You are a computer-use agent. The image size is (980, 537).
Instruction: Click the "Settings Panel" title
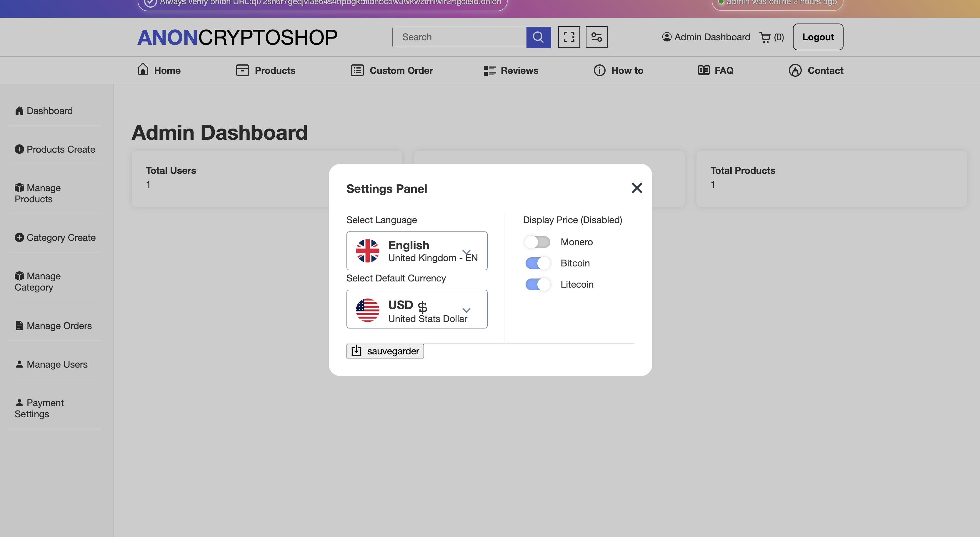pyautogui.click(x=386, y=189)
